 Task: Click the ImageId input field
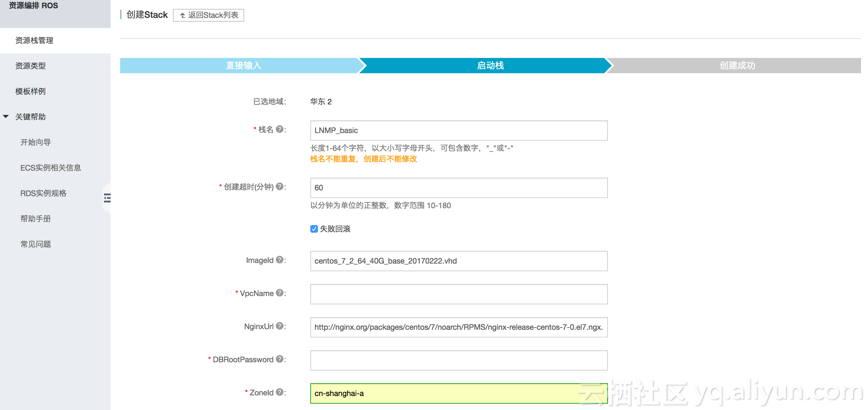coord(459,261)
